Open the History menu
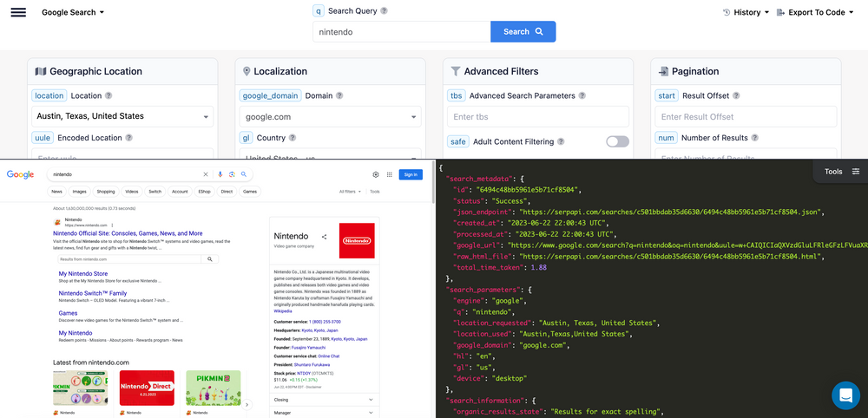The width and height of the screenshot is (868, 418). pos(746,12)
